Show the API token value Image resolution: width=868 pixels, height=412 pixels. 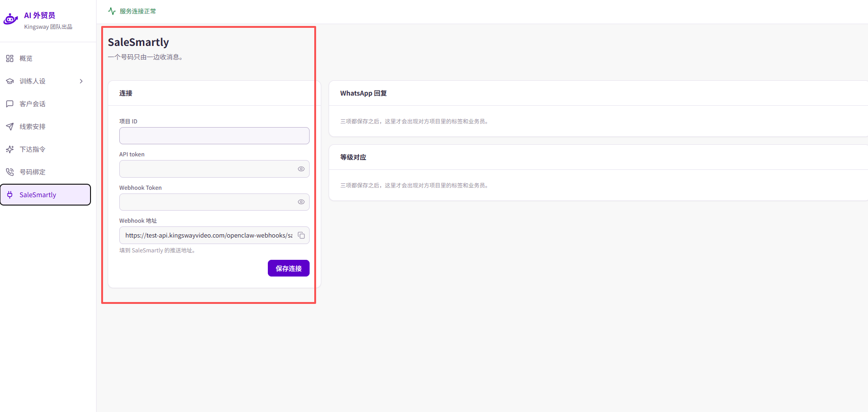[301, 169]
